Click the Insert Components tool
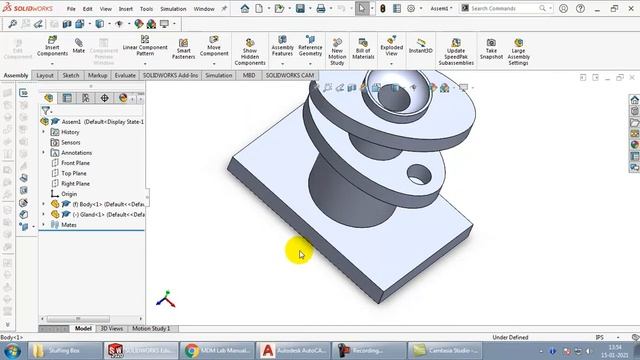Screen dimensions: 640x360 (52, 46)
